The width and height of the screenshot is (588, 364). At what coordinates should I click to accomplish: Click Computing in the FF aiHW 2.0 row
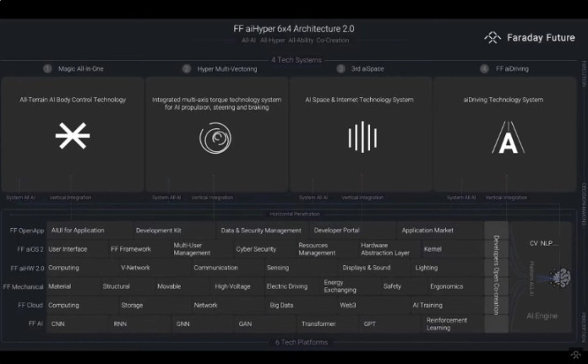(x=82, y=268)
